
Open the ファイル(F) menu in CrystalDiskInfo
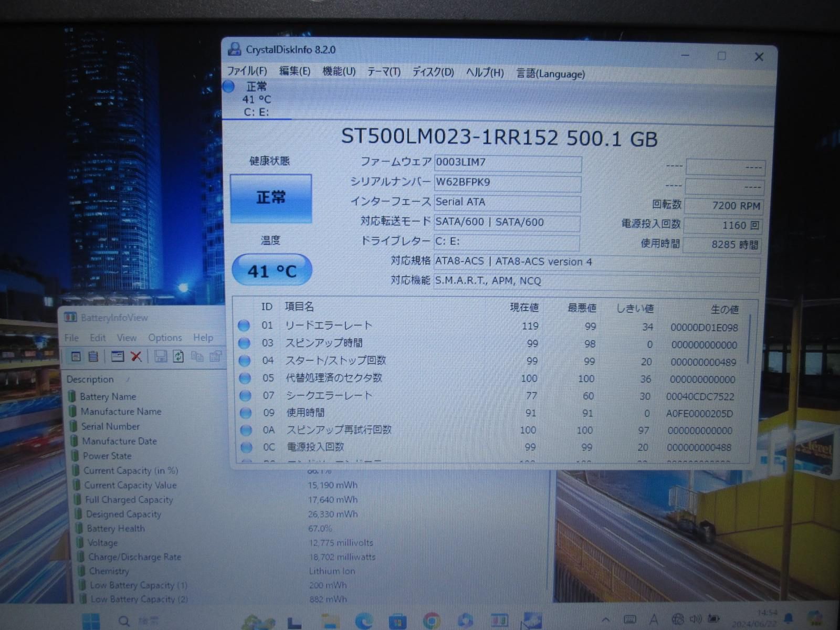pos(247,71)
